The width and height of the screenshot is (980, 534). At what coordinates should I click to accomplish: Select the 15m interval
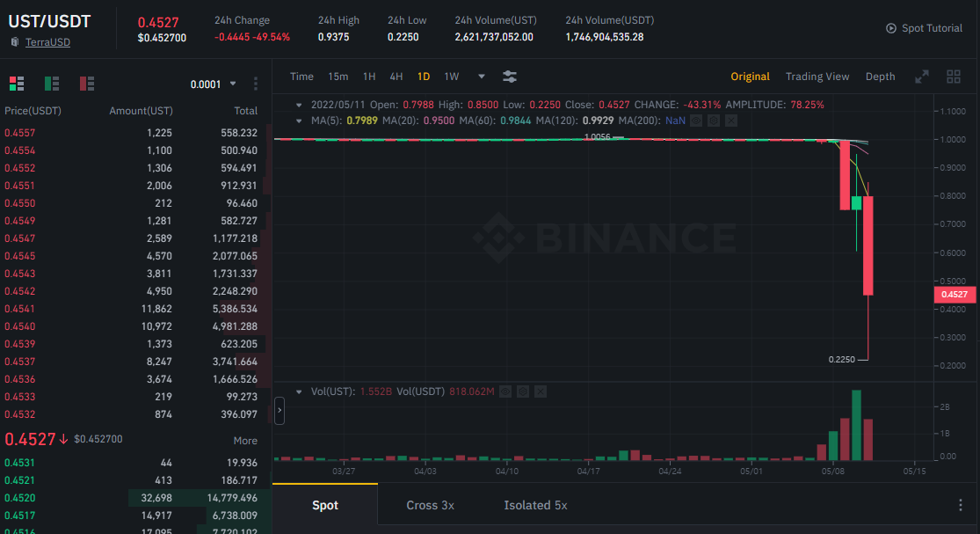pos(338,77)
